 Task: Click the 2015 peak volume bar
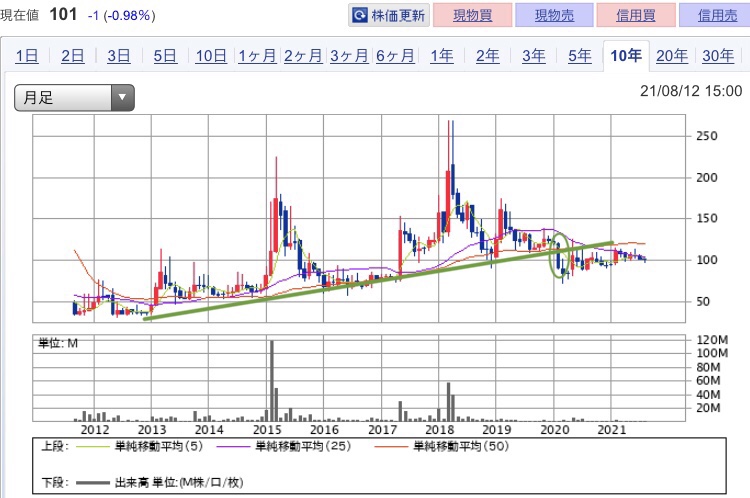pyautogui.click(x=272, y=380)
